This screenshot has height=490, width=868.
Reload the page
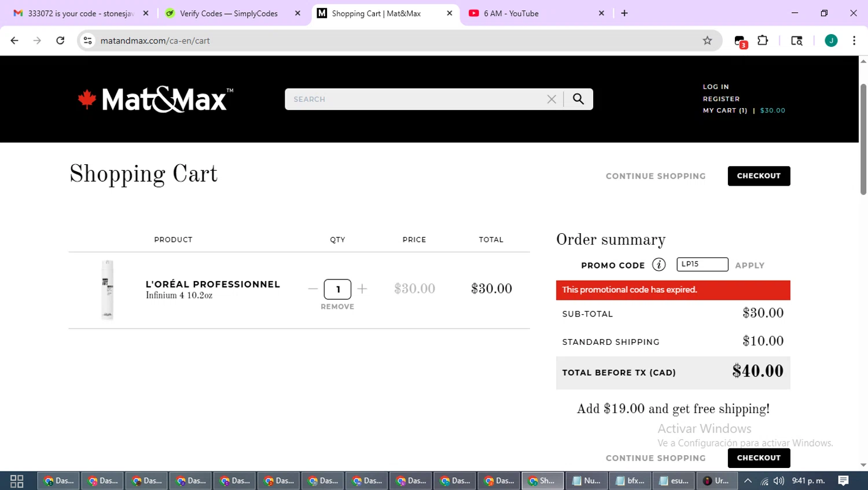(x=60, y=40)
